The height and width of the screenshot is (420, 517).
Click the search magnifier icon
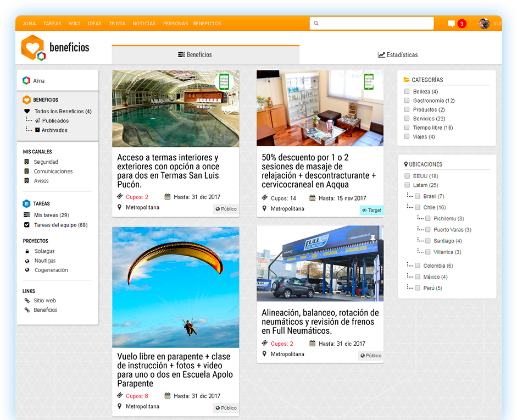coord(316,24)
